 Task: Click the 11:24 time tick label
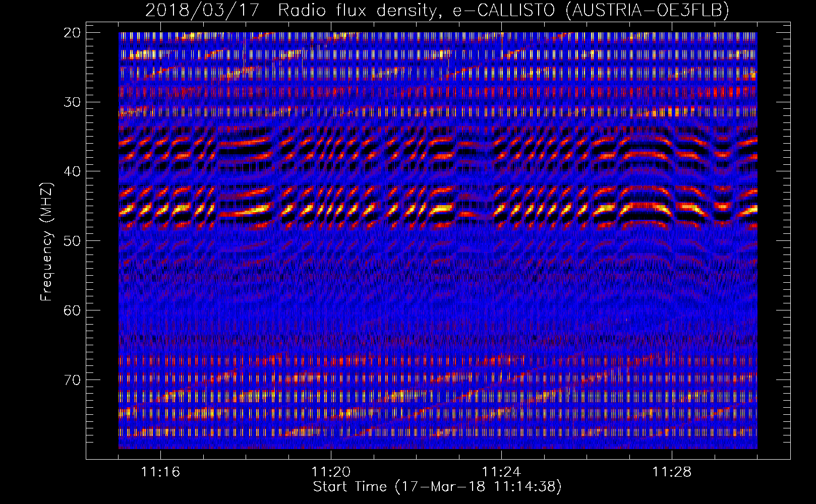coord(501,472)
